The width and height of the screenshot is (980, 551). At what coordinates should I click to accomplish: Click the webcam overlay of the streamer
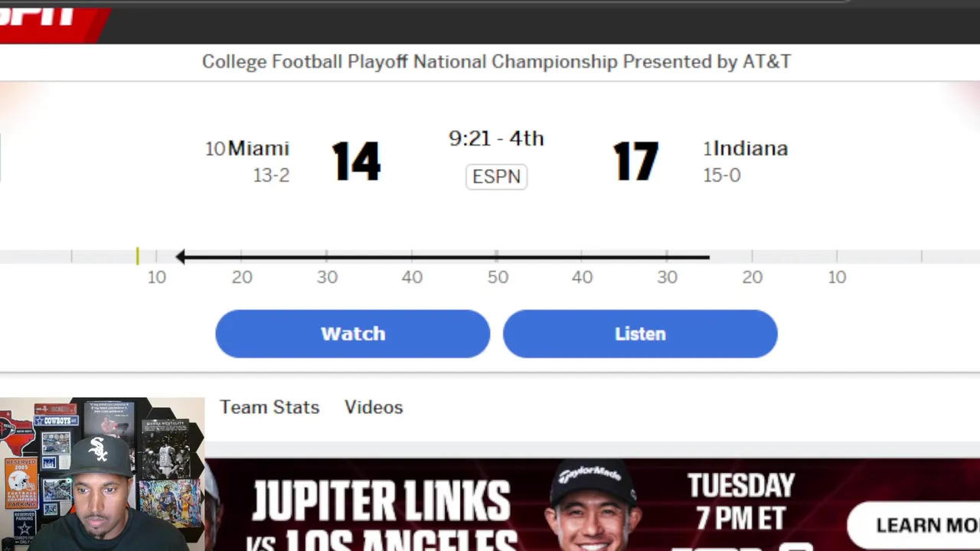[102, 474]
